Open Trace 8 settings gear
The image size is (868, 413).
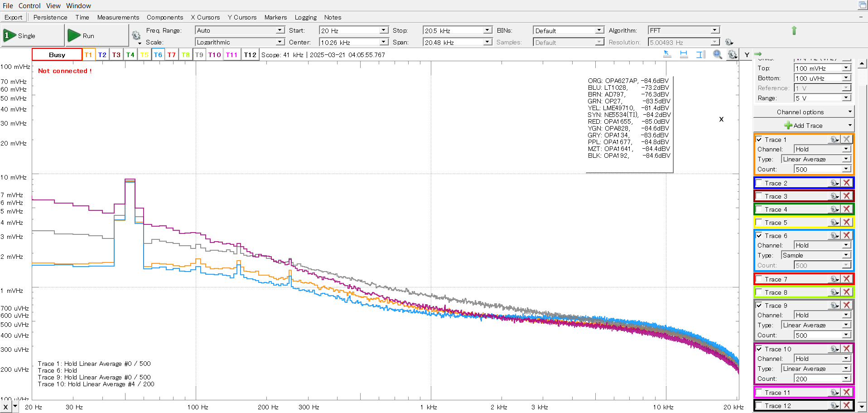(834, 292)
